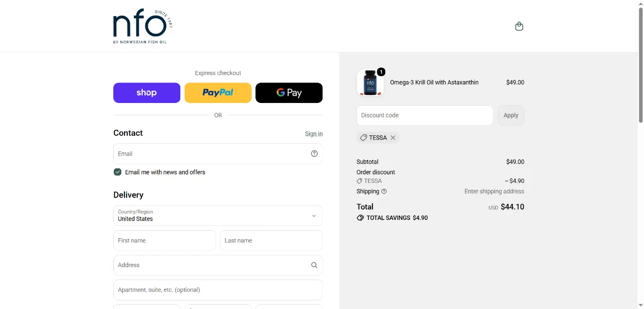Image resolution: width=644 pixels, height=309 pixels.
Task: Click the Omega-3 Krill Oil product thumbnail
Action: click(370, 83)
